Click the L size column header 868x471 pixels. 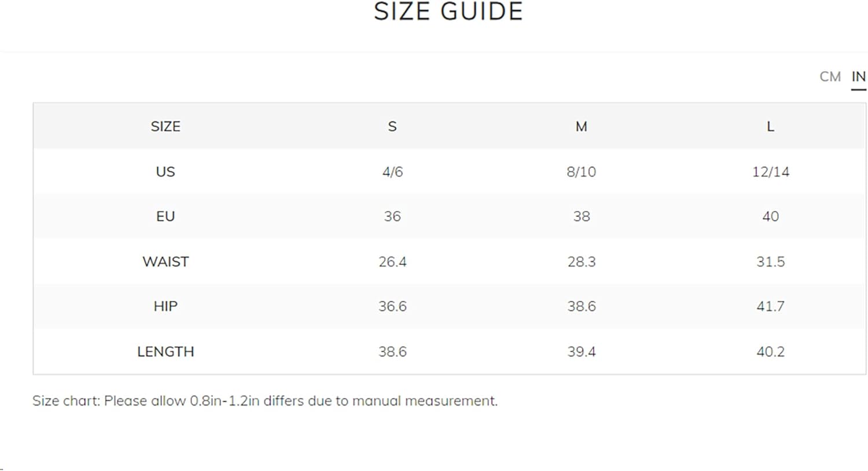tap(770, 126)
